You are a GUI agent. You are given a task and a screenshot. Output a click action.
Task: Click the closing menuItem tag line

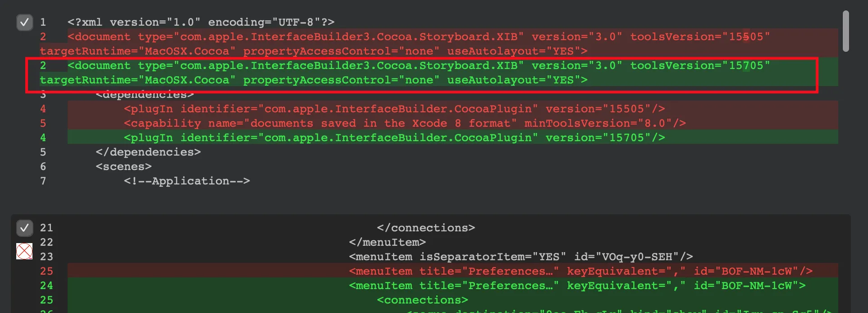[387, 243]
